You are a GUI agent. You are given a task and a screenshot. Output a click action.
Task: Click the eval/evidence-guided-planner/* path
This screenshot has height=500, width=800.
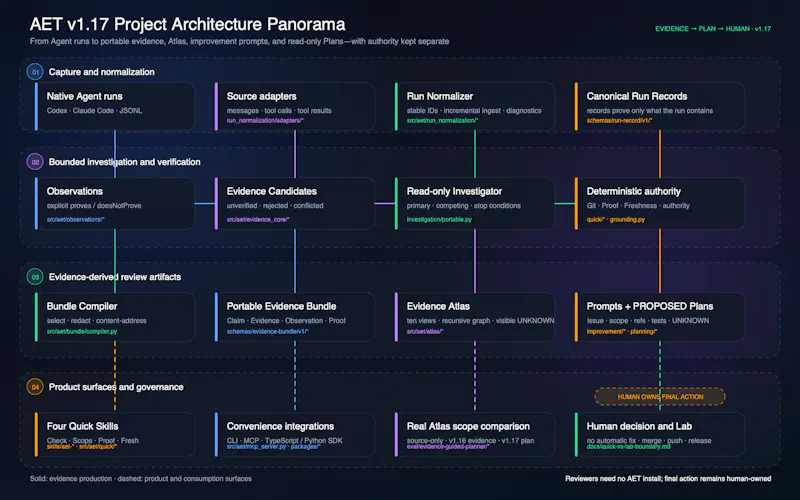(447, 447)
